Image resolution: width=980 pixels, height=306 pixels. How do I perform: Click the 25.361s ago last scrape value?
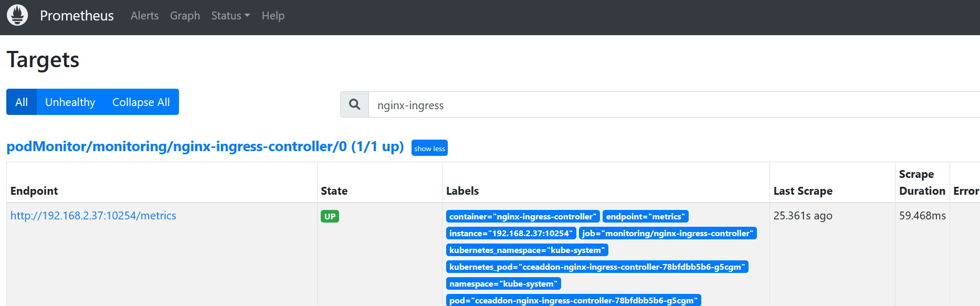[803, 216]
